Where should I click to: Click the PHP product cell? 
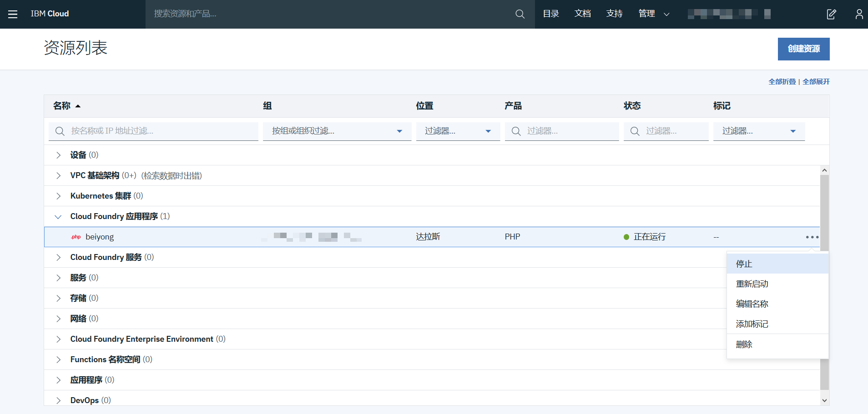pos(512,237)
